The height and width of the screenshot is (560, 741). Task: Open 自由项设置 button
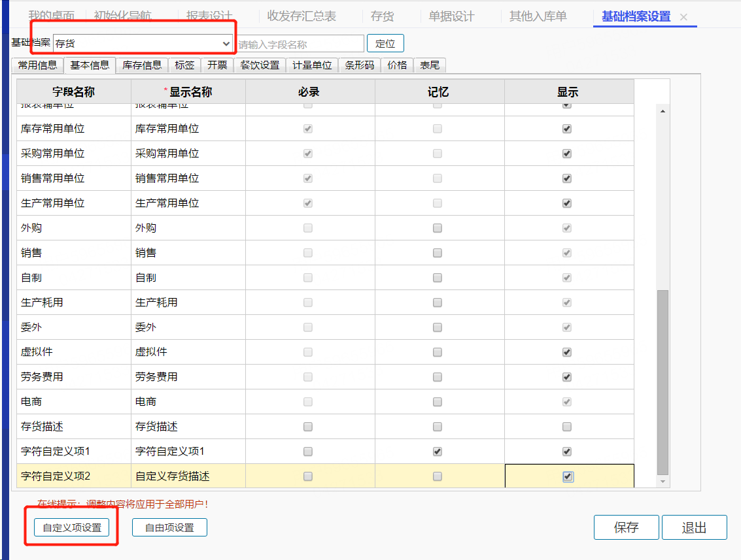tap(169, 527)
